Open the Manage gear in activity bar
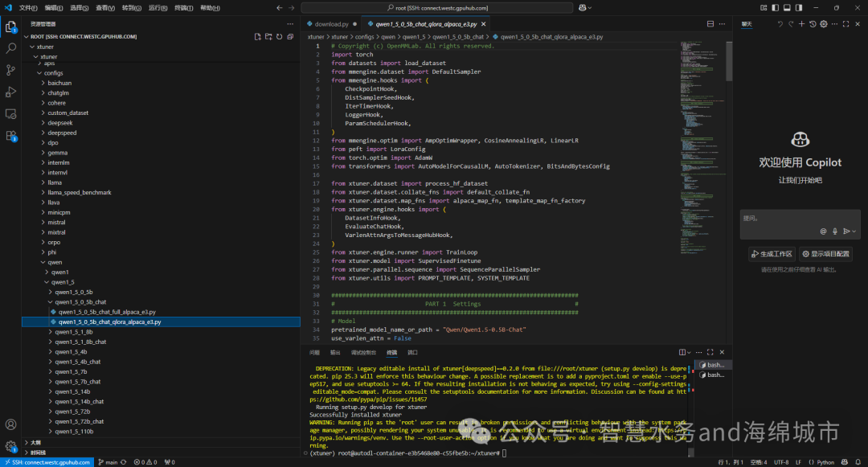 tap(10, 446)
